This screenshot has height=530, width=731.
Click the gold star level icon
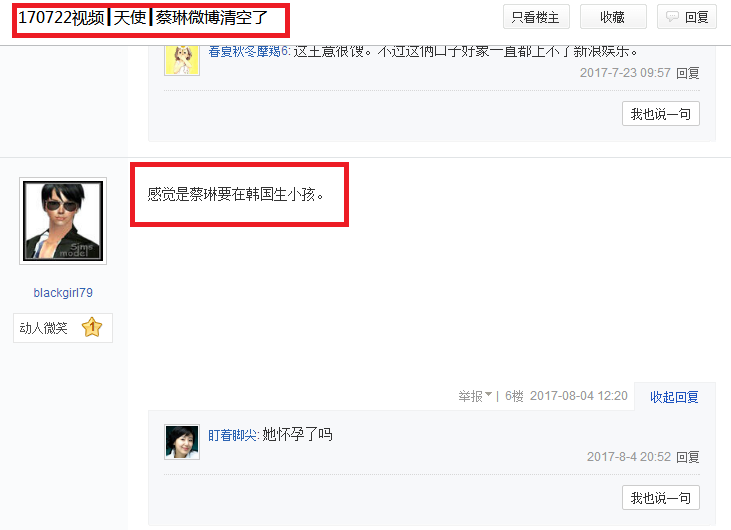point(92,327)
